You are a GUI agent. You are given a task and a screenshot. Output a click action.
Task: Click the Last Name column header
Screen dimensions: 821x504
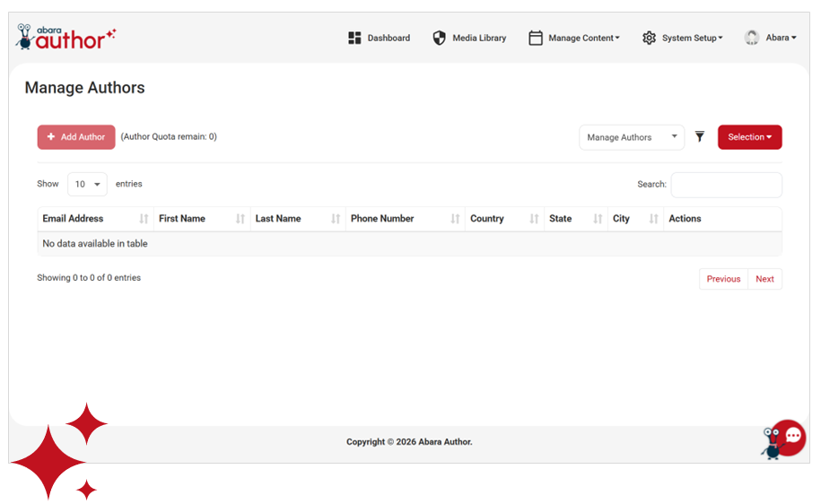point(297,219)
